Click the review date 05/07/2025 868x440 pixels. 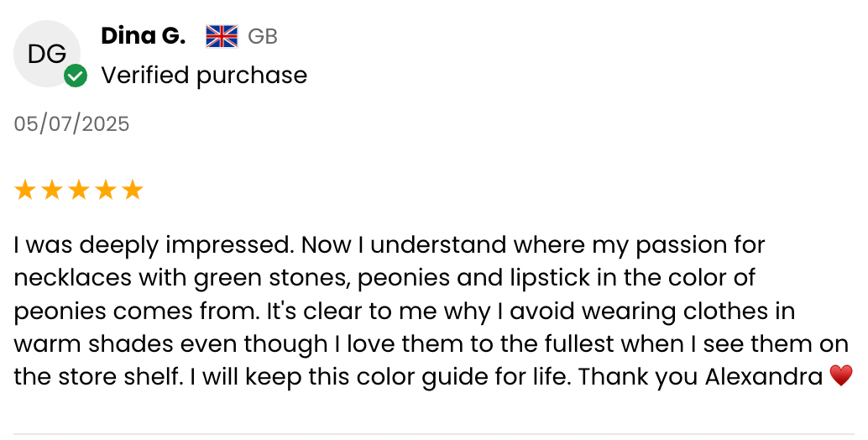point(72,124)
